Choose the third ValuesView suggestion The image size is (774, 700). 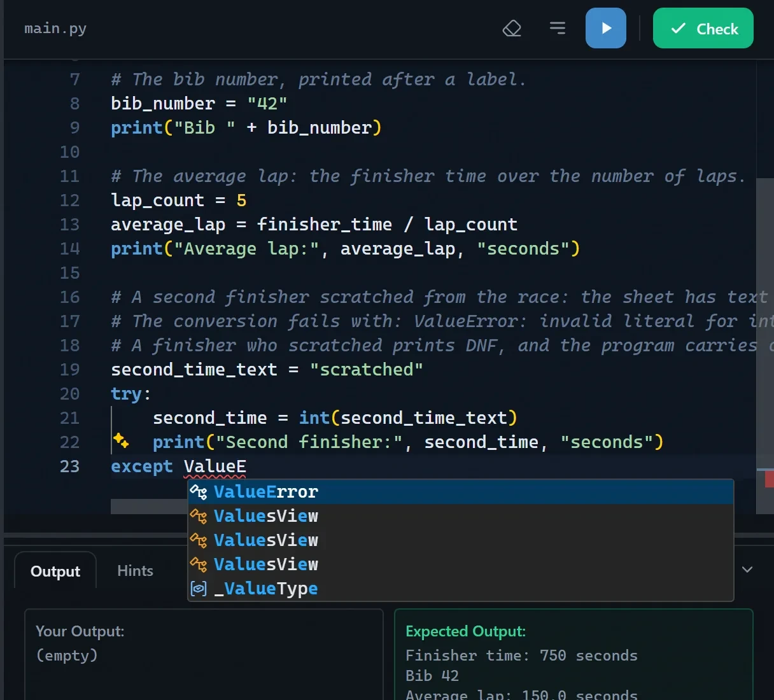tap(461, 564)
